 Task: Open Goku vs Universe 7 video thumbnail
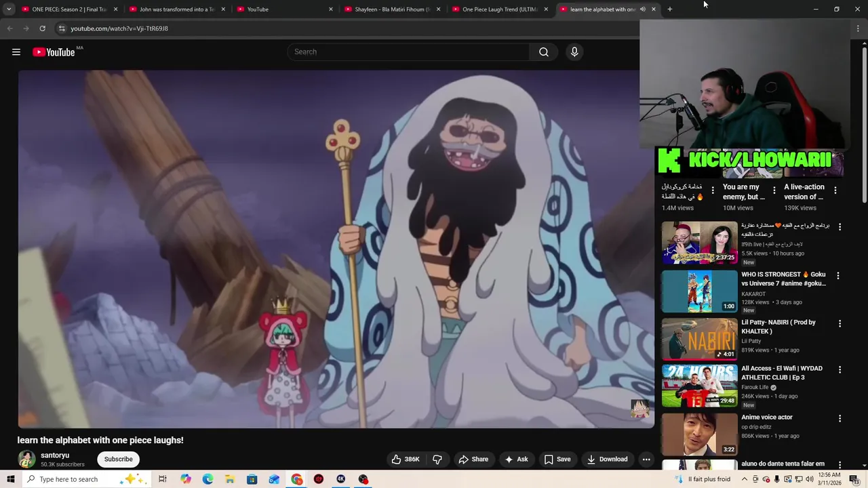699,291
